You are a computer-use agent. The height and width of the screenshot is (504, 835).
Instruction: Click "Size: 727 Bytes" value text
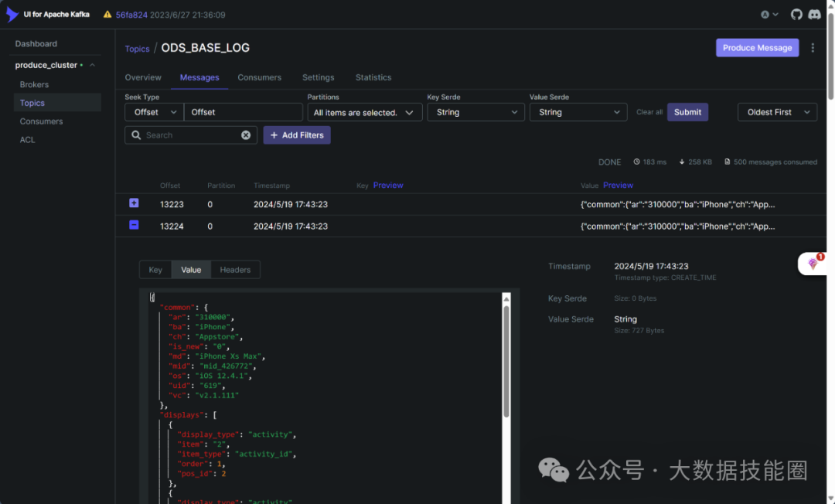click(x=639, y=331)
